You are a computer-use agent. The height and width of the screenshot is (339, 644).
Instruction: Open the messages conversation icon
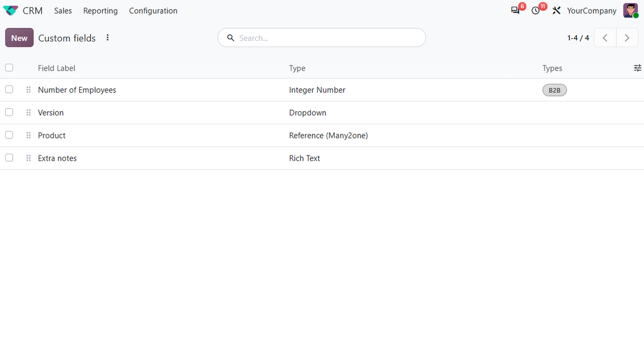tap(515, 11)
